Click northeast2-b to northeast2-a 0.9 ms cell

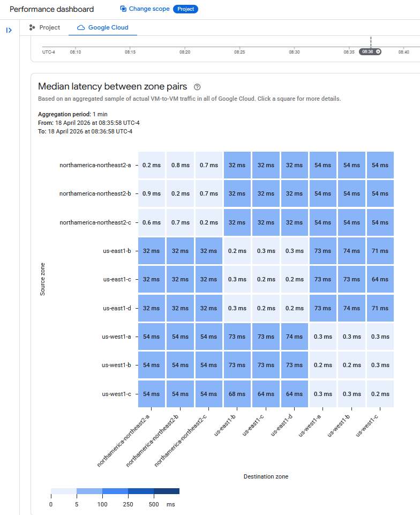coord(152,194)
